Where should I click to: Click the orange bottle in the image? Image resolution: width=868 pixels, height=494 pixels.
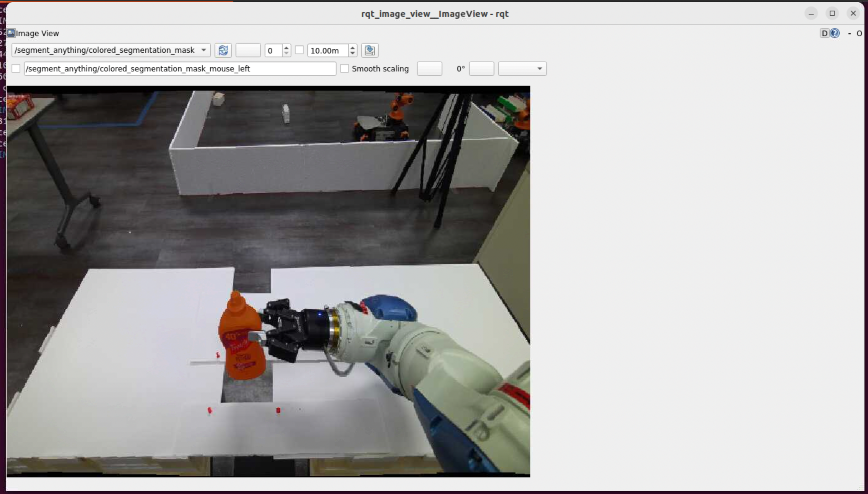click(239, 343)
